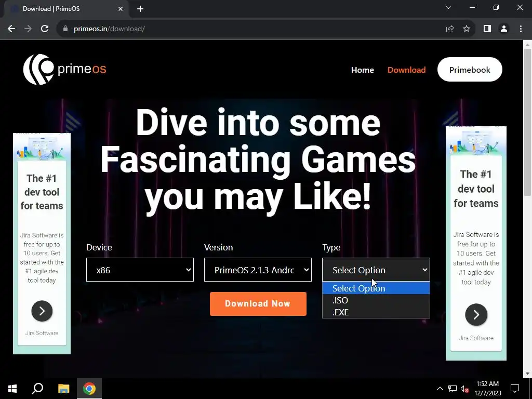Click the padlock site info icon
Screen dimensions: 532x399
coord(65,29)
